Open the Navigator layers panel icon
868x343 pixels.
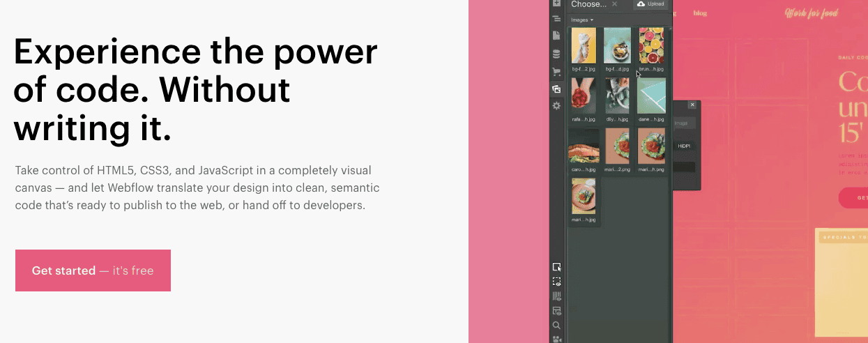[556, 20]
